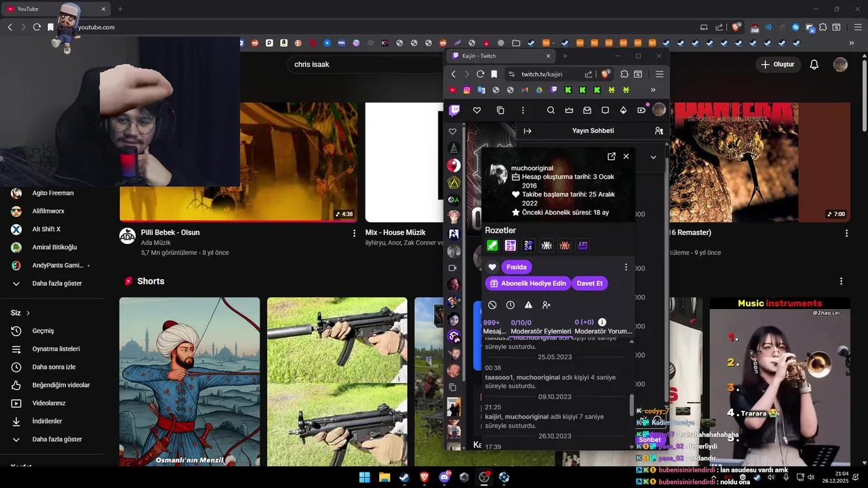The height and width of the screenshot is (488, 868).
Task: Collapse the Yayın Sohbeti chat panel arrow
Action: pos(528,131)
